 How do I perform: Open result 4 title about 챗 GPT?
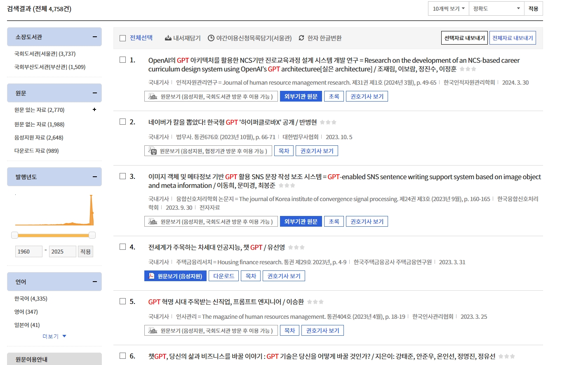pos(216,247)
